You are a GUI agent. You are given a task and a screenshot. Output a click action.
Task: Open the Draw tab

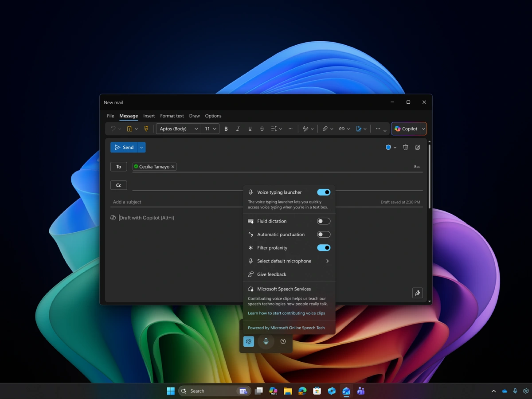tap(195, 116)
